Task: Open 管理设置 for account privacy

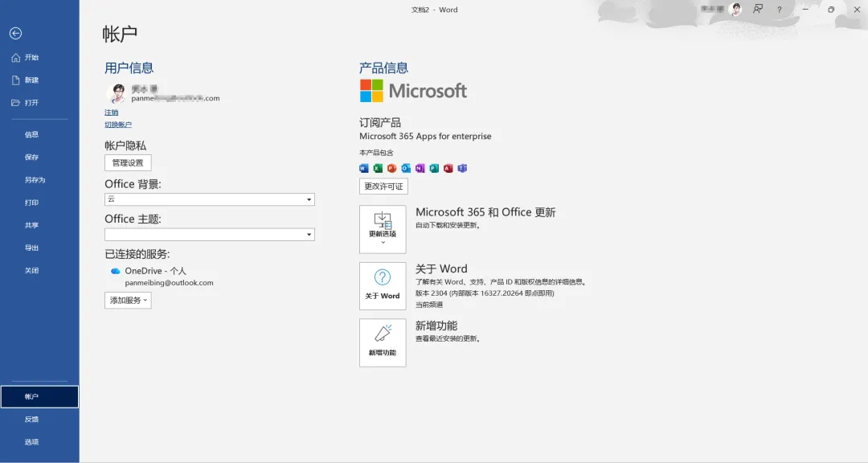Action: [128, 163]
